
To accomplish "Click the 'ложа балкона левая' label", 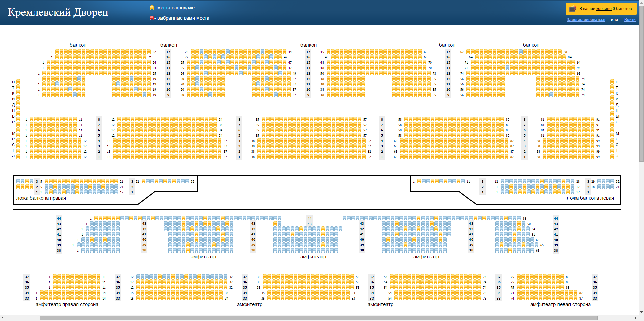I will [590, 198].
